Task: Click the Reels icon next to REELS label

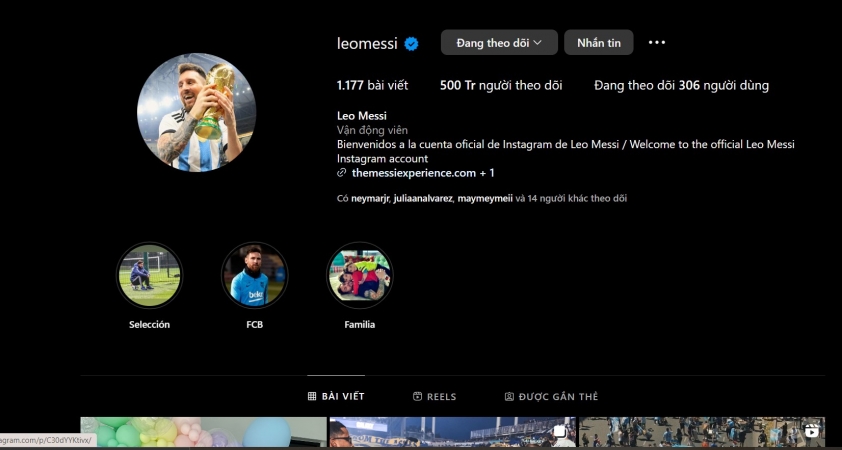Action: pos(417,396)
